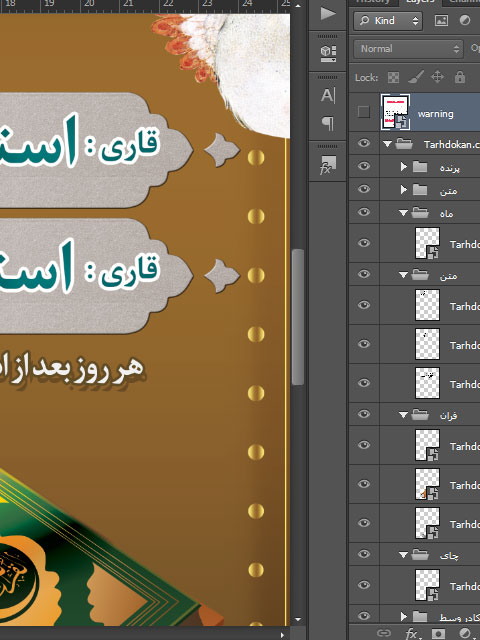This screenshot has height=640, width=480.
Task: Click folder icon of collapsed متن group
Action: coord(420,189)
